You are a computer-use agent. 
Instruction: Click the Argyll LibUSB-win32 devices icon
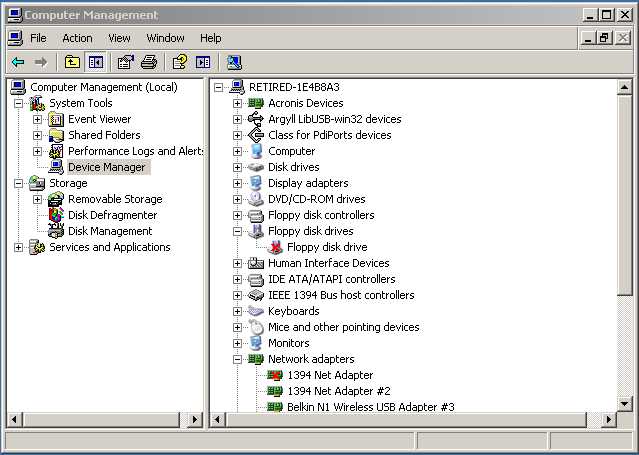pyautogui.click(x=256, y=119)
